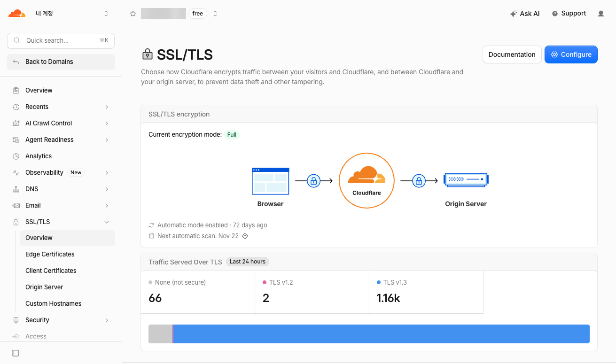
Task: Click the Last 24 hours badge
Action: 248,262
